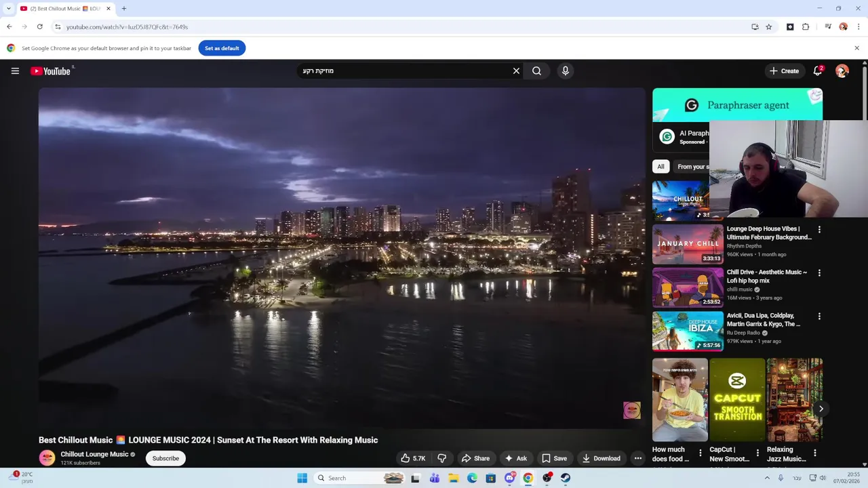868x488 pixels.
Task: Click the Share button
Action: 475,458
